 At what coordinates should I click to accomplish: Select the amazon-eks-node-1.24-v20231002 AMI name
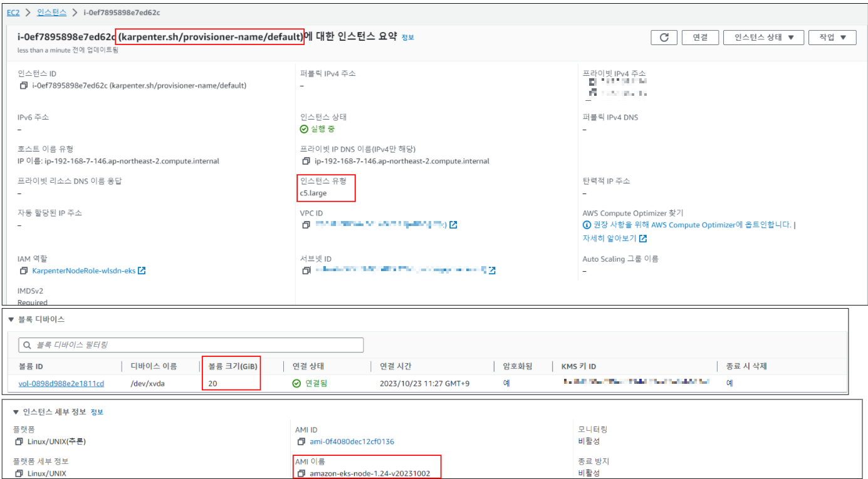[x=370, y=473]
